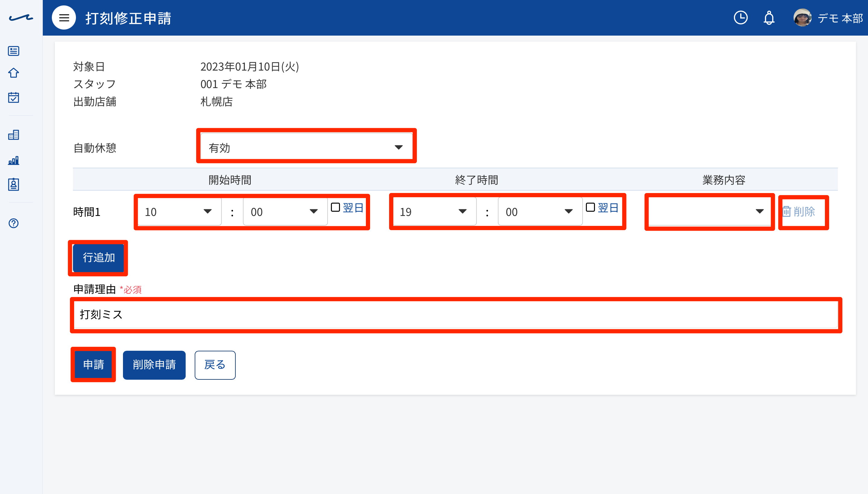The height and width of the screenshot is (494, 868).
Task: Open the hamburger menu button
Action: (x=64, y=17)
